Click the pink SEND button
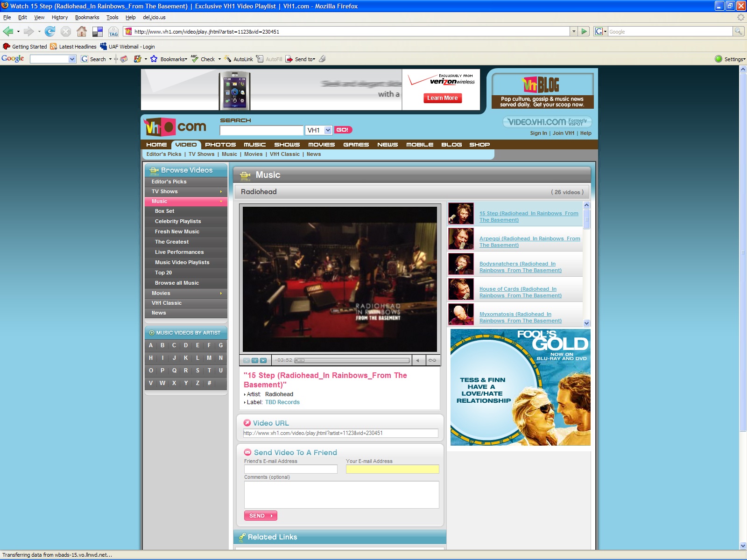The image size is (747, 560). pos(261,516)
